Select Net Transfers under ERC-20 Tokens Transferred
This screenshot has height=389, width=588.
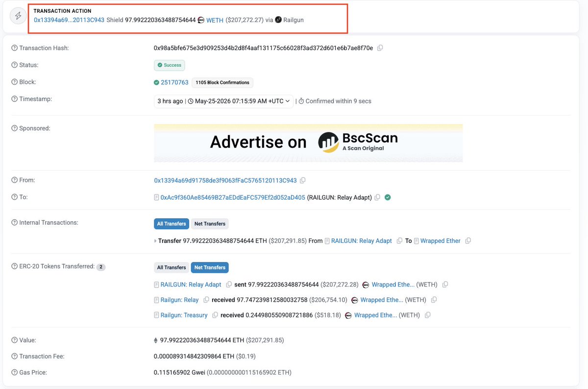(x=210, y=267)
